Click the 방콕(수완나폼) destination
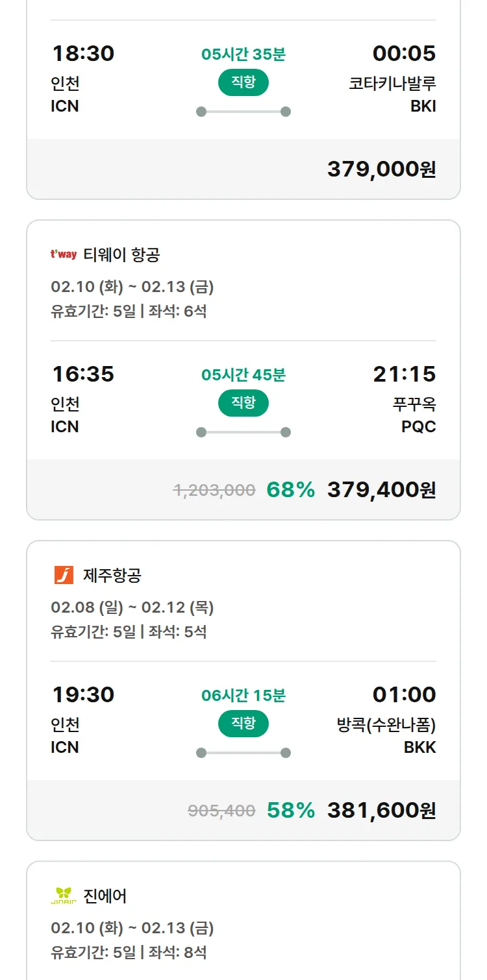Viewport: 487px width, 980px height. (386, 725)
